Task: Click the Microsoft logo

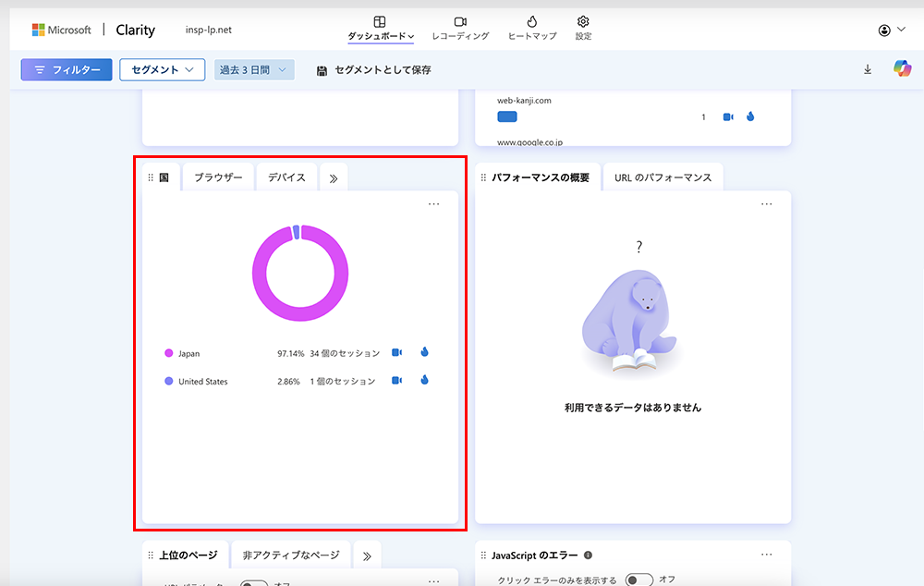Action: 61,30
